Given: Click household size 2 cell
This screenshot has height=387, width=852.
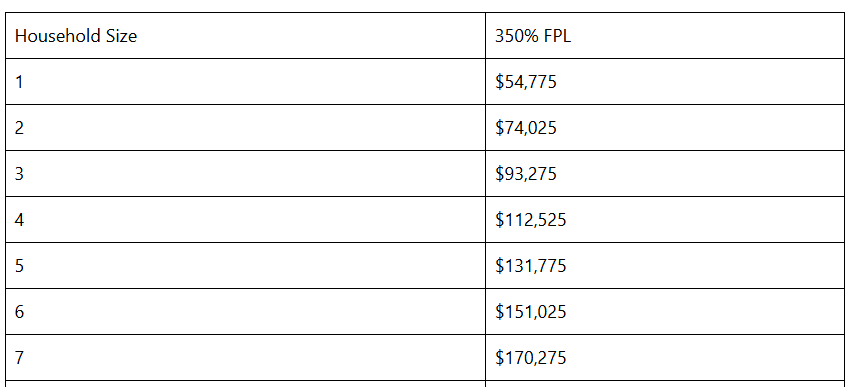Looking at the screenshot, I should [245, 128].
